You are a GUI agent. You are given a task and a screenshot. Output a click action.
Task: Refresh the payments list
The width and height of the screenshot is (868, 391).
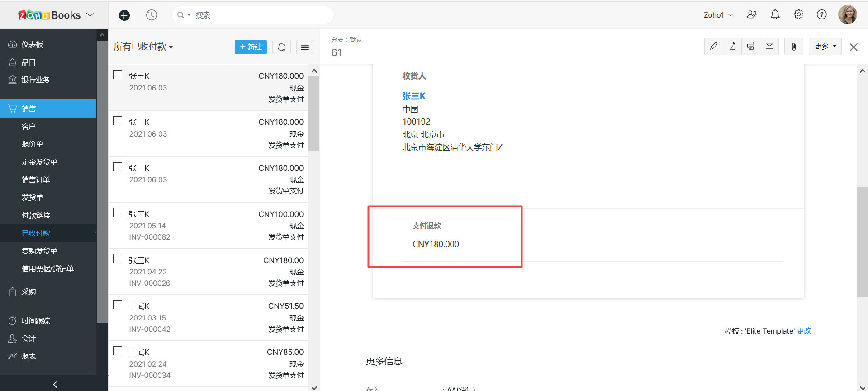point(281,47)
